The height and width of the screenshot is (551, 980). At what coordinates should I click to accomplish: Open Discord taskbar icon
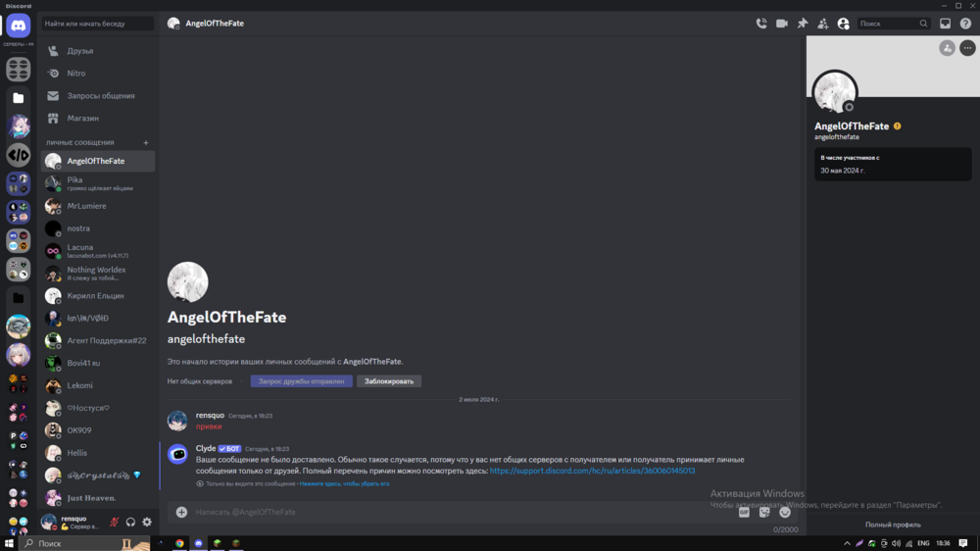point(199,543)
